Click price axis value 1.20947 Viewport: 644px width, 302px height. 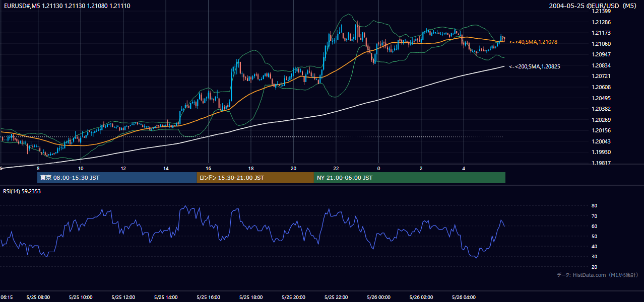pyautogui.click(x=602, y=54)
